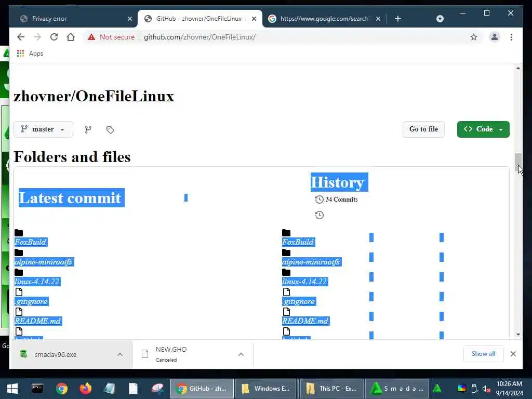Image resolution: width=532 pixels, height=399 pixels.
Task: Open linux-4.14.22 in right column
Action: 304,282
